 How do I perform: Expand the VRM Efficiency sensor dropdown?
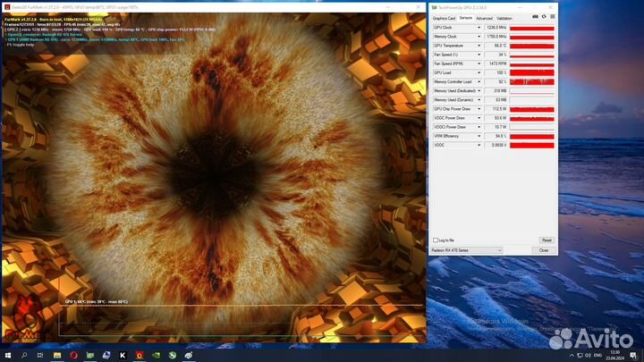click(x=479, y=136)
